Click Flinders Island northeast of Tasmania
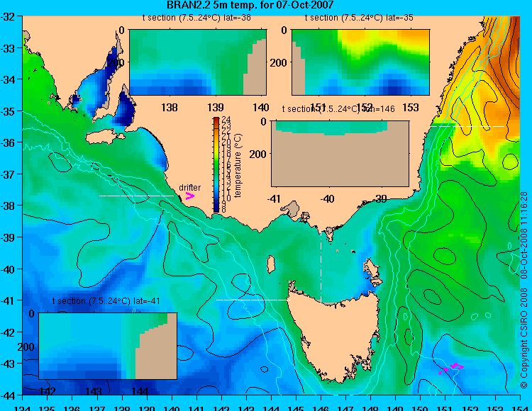Screen dimensions: 532x411 [x=372, y=268]
